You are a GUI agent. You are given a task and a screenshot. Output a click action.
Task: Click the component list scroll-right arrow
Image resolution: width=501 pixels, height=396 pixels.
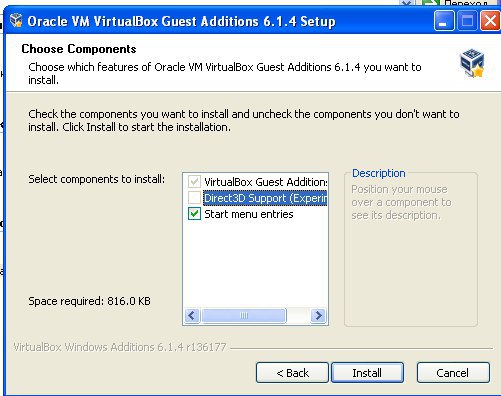(x=318, y=315)
